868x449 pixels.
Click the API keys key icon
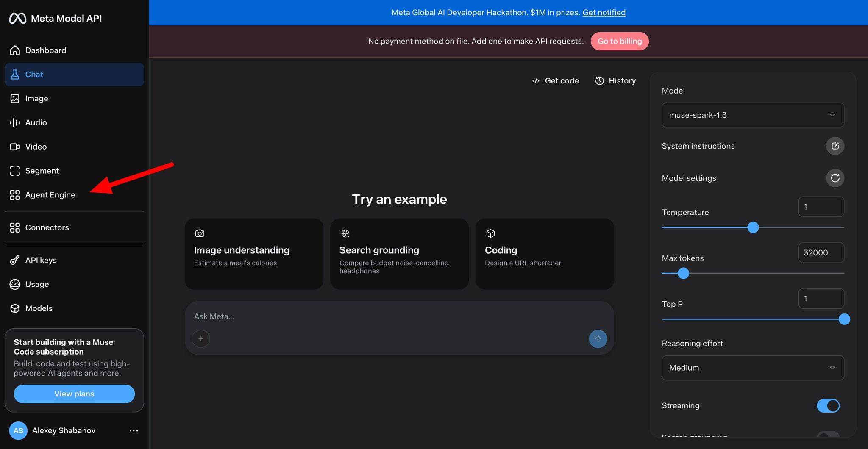click(15, 261)
